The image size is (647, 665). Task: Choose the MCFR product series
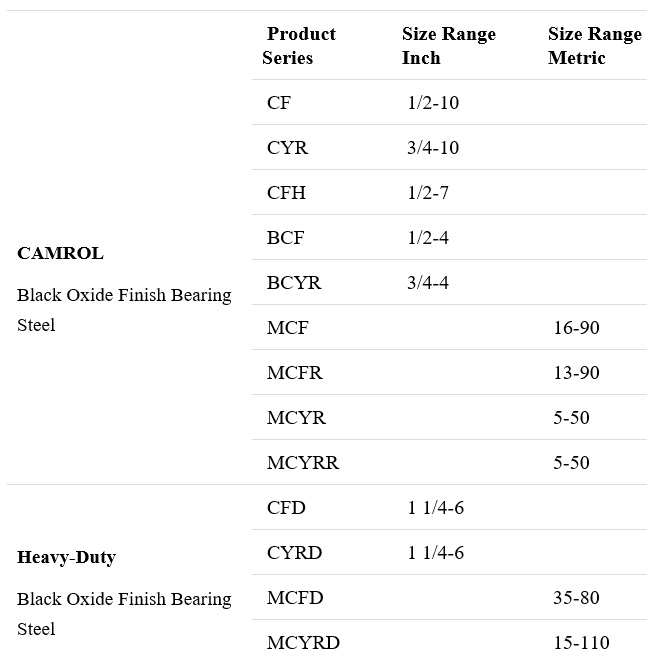tap(295, 372)
